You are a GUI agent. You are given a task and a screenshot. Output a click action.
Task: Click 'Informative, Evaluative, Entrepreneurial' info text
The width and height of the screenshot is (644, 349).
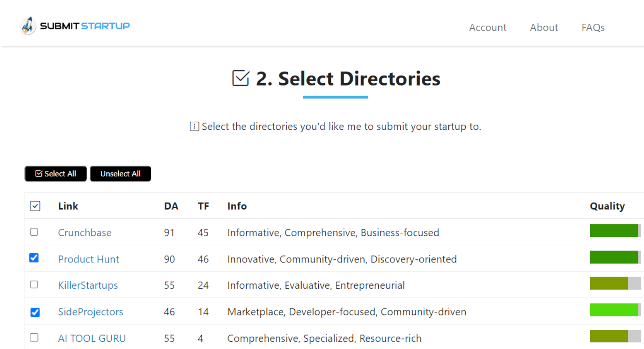[x=316, y=285]
